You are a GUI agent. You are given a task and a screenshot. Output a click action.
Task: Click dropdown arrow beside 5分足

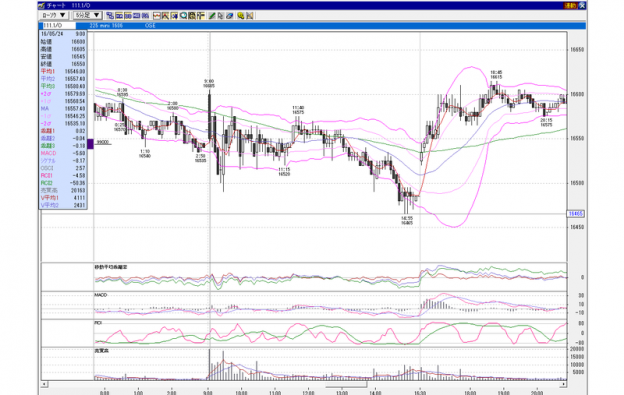(96, 15)
